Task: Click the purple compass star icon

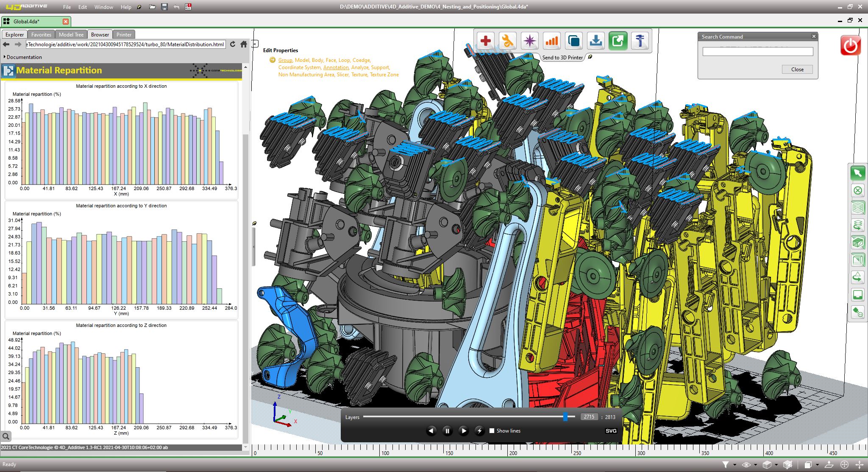Action: click(529, 41)
